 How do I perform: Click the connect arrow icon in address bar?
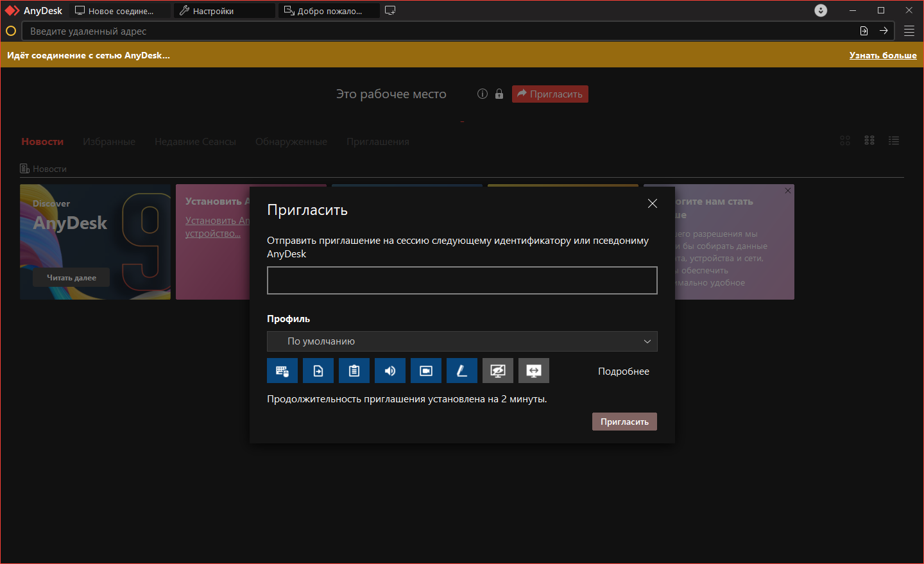[884, 31]
